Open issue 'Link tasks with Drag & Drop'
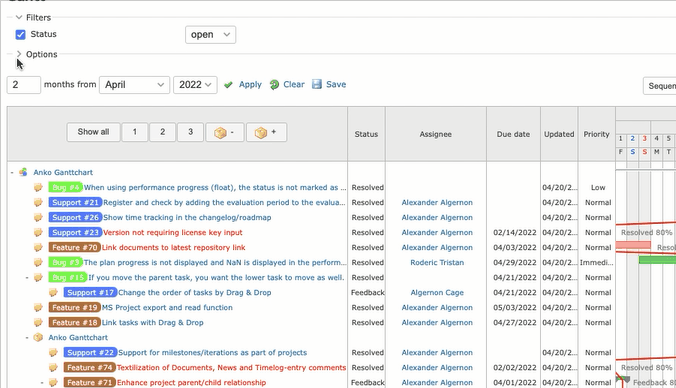 pos(153,323)
